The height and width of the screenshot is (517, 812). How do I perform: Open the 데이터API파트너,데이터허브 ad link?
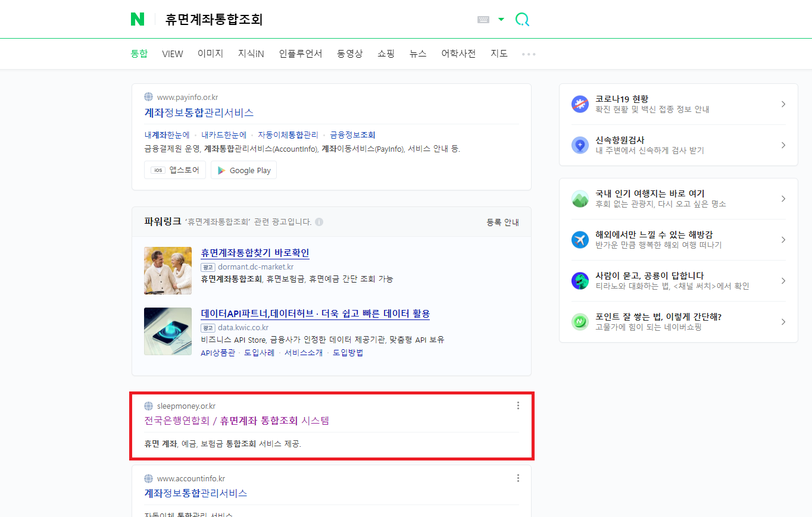pyautogui.click(x=316, y=314)
